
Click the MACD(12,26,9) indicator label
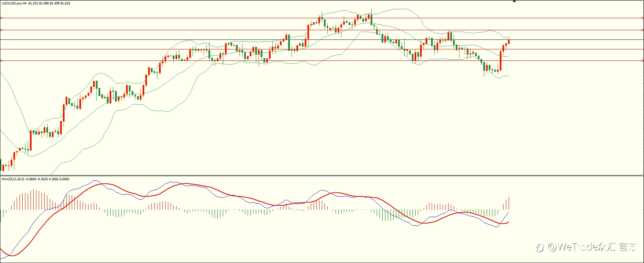tap(35, 179)
